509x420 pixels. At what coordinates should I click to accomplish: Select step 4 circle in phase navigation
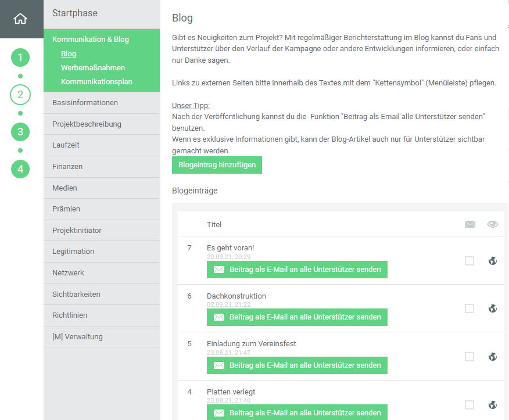(20, 169)
